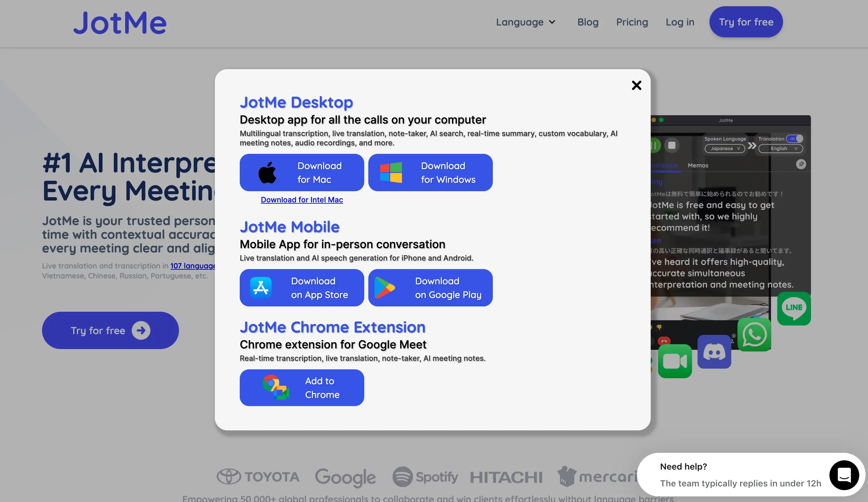Switch to the Memos tab
Viewport: 868px width, 502px height.
point(698,165)
